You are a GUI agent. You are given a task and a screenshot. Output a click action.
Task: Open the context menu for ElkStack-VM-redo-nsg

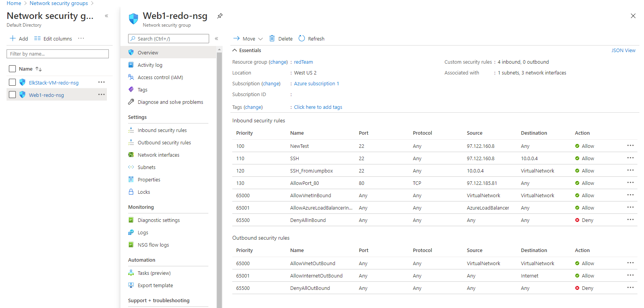click(101, 82)
